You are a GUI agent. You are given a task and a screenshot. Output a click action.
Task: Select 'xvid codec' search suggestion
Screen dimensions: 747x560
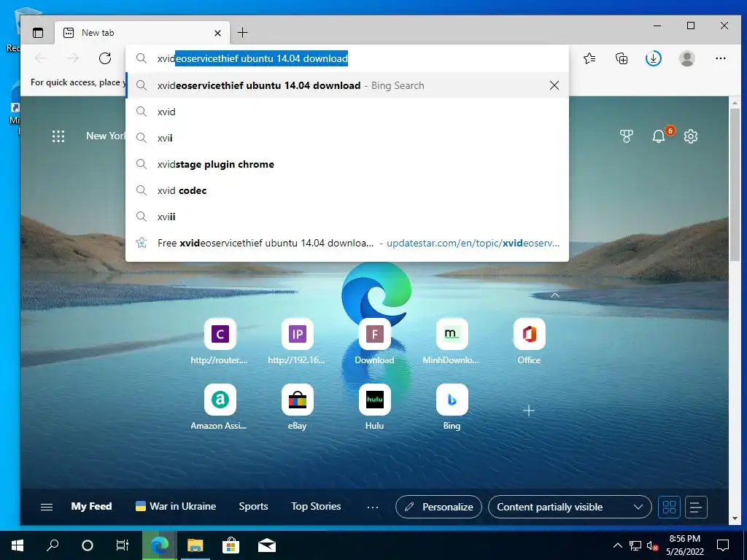click(347, 190)
